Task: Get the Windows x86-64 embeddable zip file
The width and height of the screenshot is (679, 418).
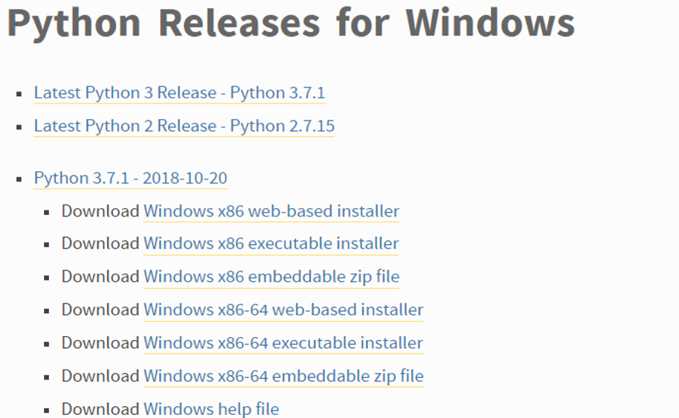Action: (283, 376)
